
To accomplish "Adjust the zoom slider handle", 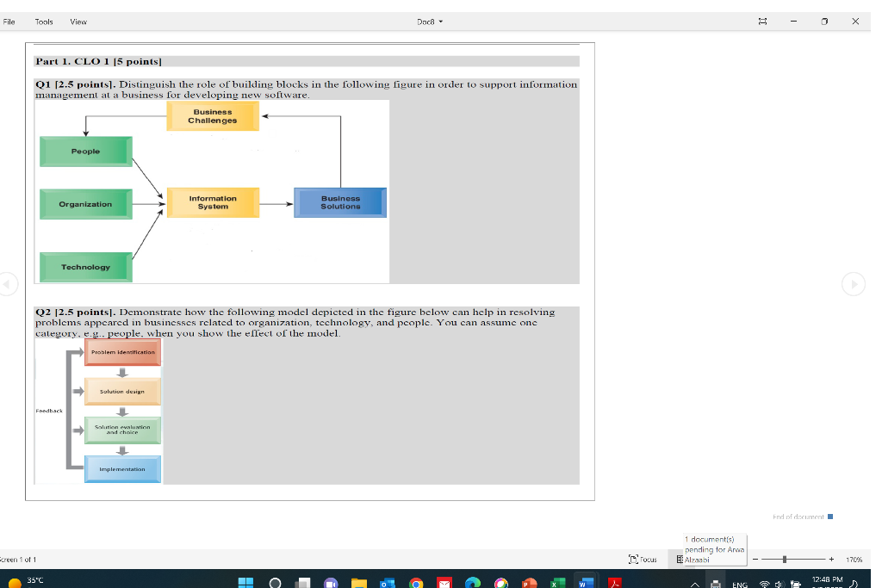I will (784, 560).
